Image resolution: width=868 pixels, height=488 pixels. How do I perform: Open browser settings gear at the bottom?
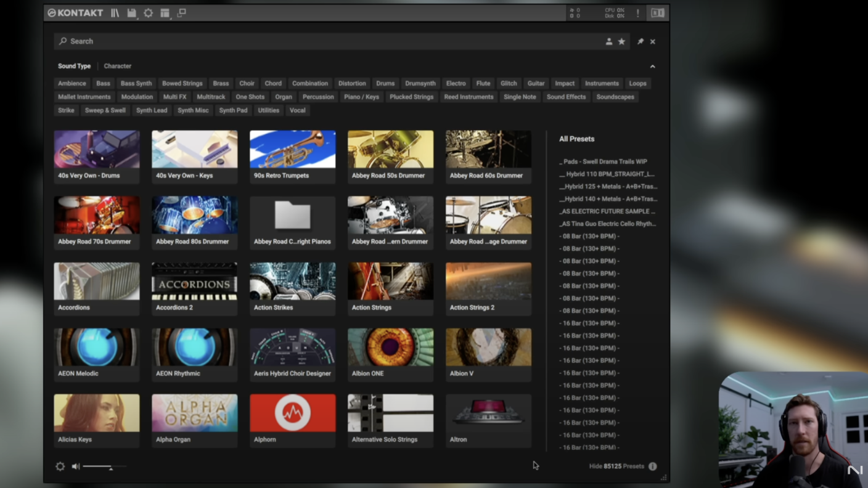60,466
